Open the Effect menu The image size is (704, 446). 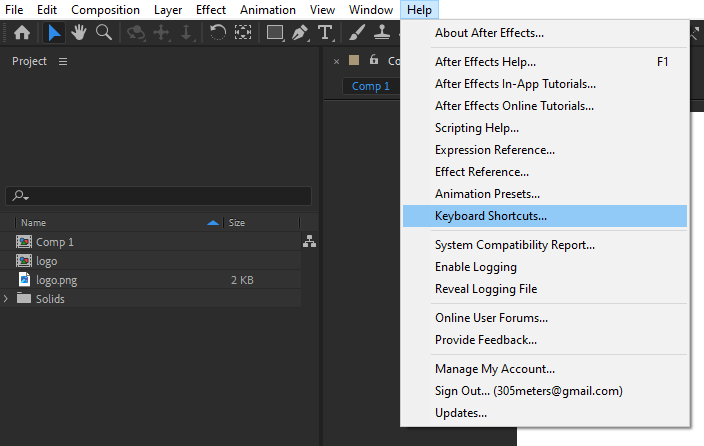click(211, 9)
